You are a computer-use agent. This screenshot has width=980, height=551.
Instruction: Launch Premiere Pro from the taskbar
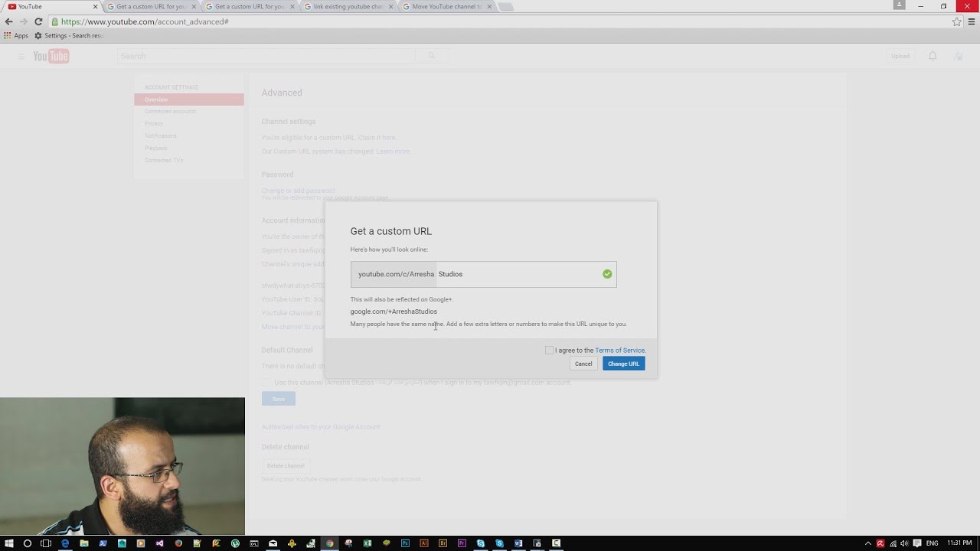click(x=462, y=543)
